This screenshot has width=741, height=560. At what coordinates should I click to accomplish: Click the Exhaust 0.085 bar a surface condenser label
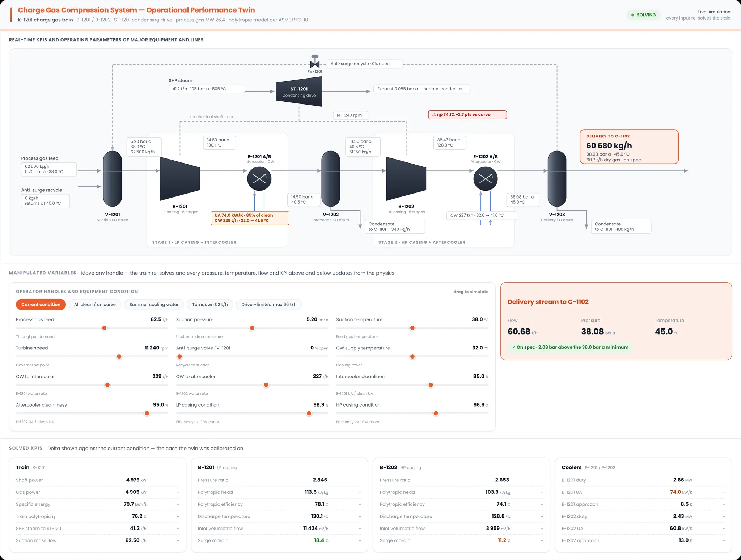[422, 89]
